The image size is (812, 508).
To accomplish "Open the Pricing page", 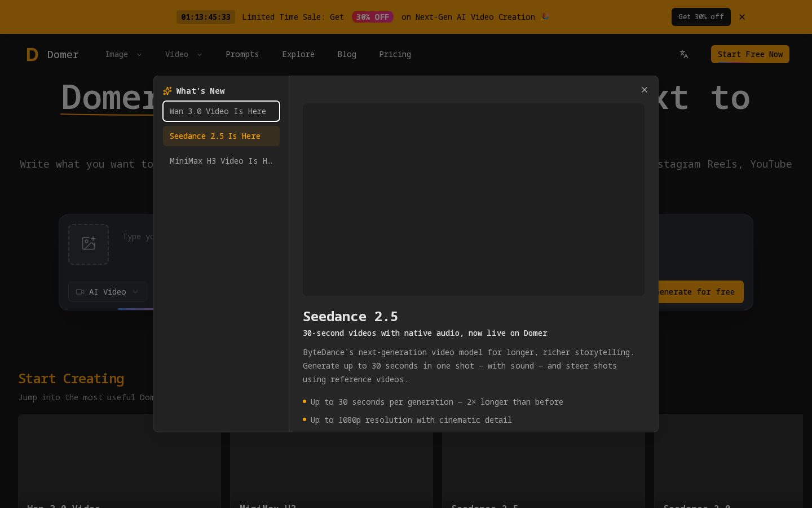I will 395,54.
